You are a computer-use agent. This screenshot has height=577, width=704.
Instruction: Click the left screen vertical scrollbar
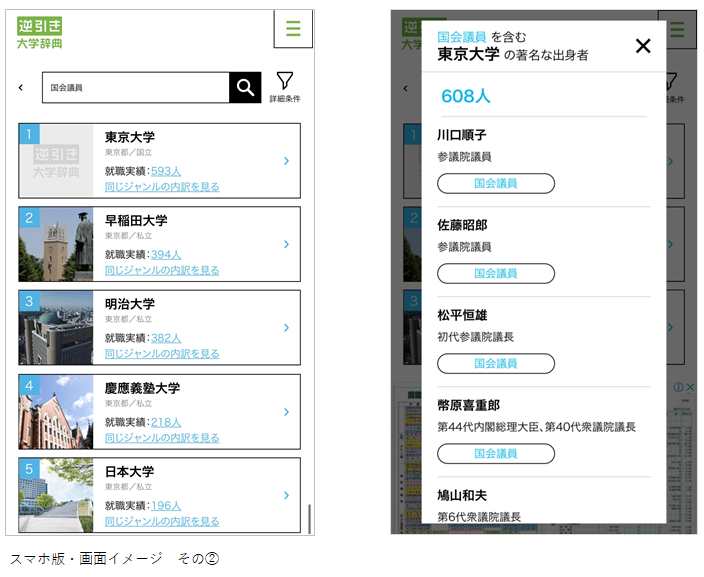point(309,519)
